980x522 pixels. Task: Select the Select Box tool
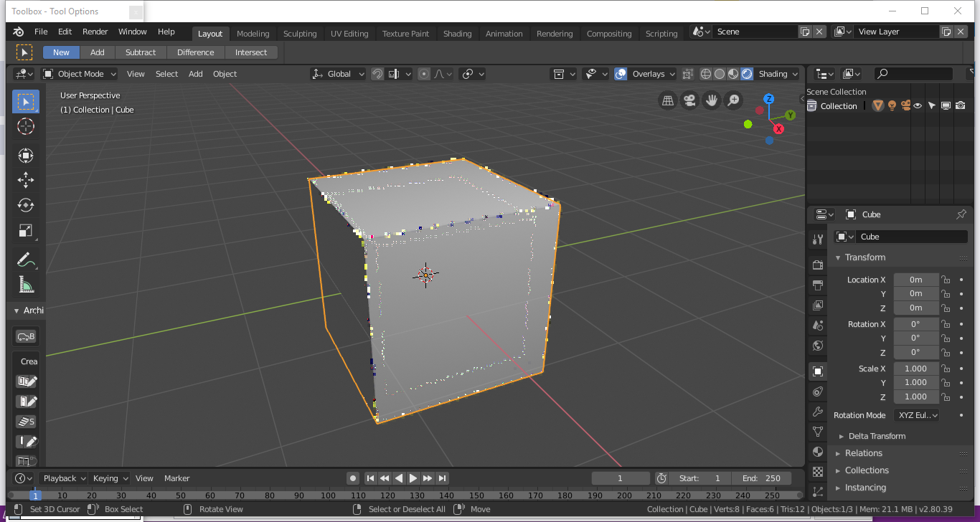[x=26, y=101]
